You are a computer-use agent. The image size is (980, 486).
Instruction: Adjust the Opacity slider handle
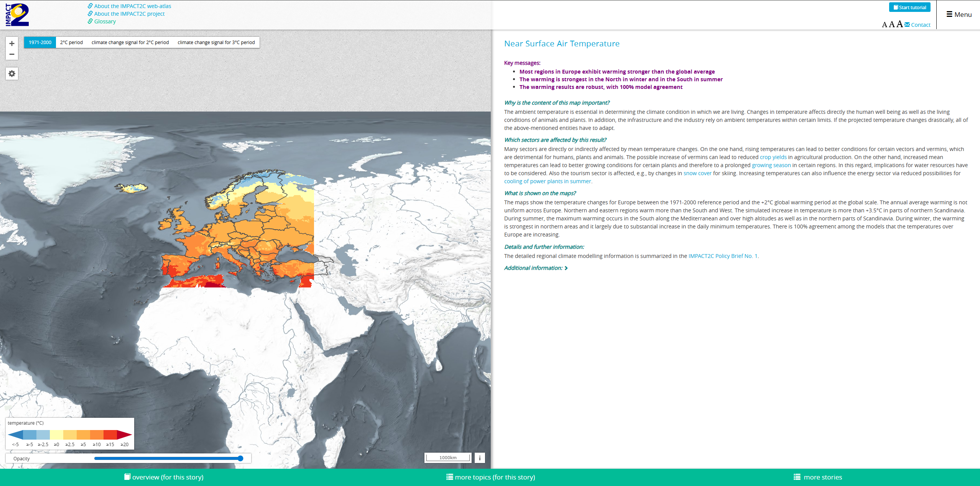(x=240, y=458)
